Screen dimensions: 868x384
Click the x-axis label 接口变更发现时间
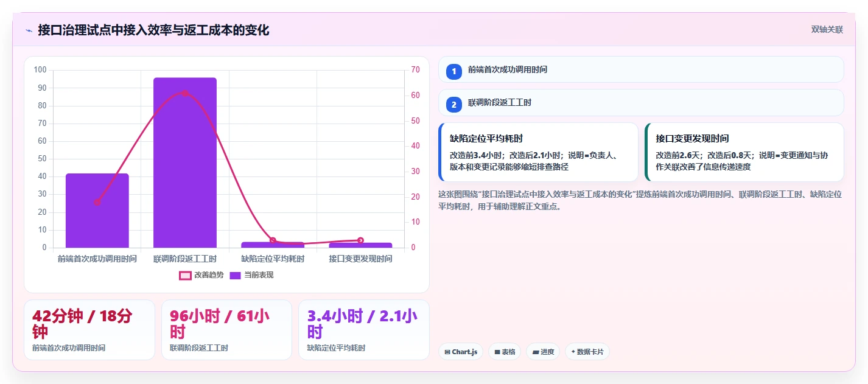point(360,259)
